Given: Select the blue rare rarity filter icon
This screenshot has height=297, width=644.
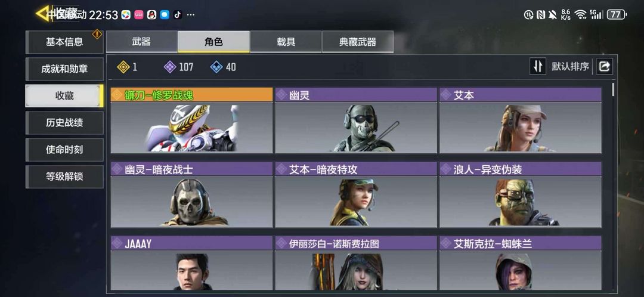Looking at the screenshot, I should 216,67.
